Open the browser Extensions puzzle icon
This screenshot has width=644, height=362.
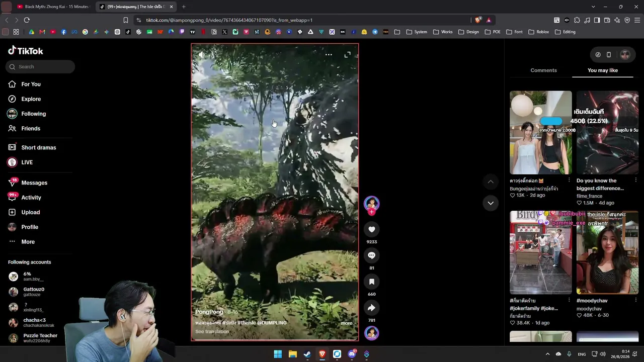pos(577,20)
